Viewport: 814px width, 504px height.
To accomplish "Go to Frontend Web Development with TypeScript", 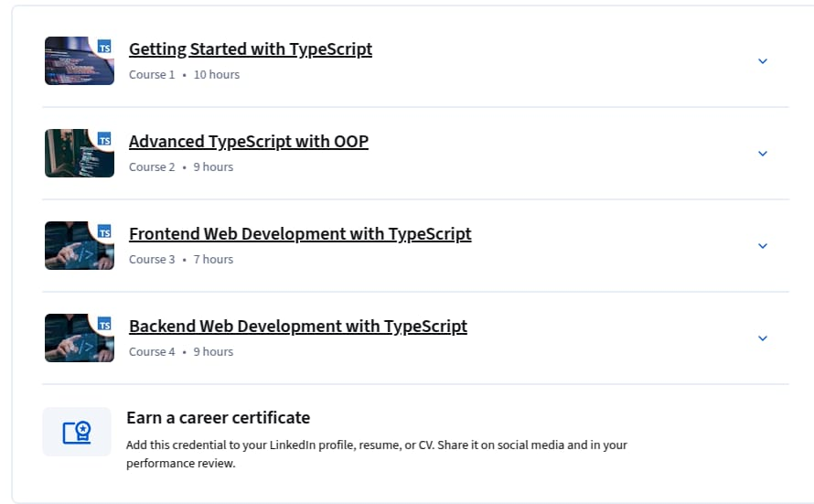I will point(300,234).
